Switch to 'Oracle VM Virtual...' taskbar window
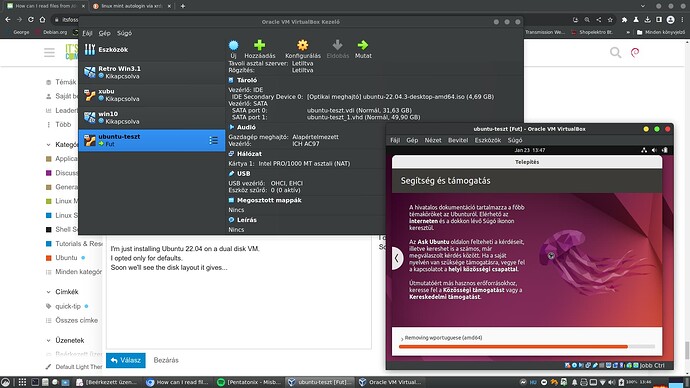690x388 pixels. click(x=390, y=382)
